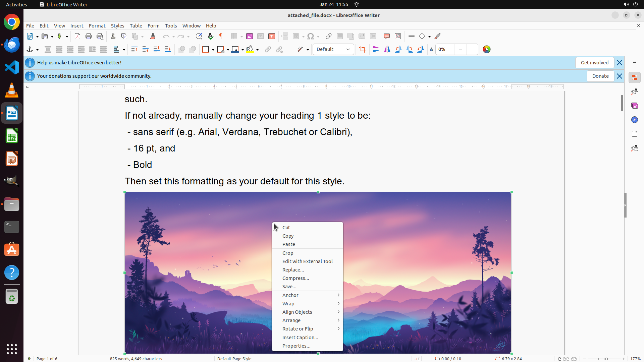Open the Gallery sidebar panel
Image resolution: width=644 pixels, height=362 pixels.
tap(634, 106)
